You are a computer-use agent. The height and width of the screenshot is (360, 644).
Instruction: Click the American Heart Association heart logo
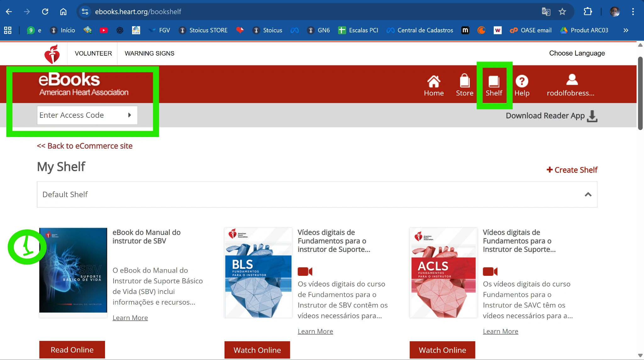point(52,53)
